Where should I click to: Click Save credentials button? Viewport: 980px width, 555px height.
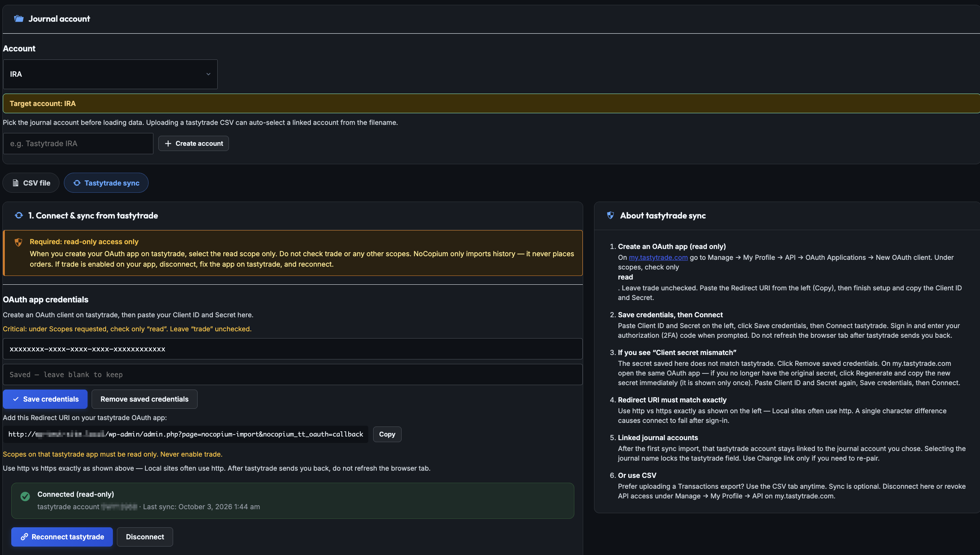pyautogui.click(x=45, y=399)
